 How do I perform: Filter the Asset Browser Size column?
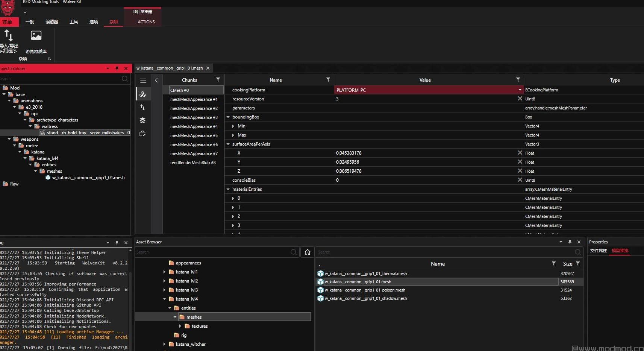pyautogui.click(x=578, y=264)
